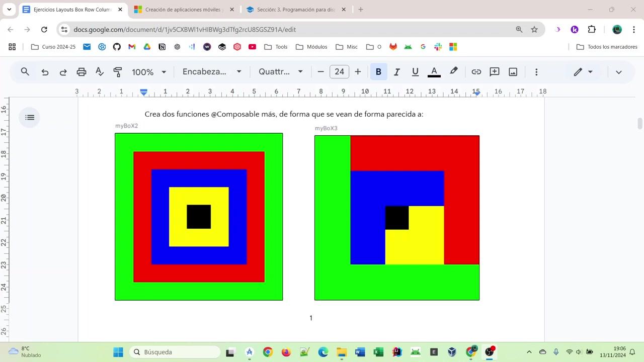Click the font size 24 field
The height and width of the screenshot is (362, 644).
[339, 72]
